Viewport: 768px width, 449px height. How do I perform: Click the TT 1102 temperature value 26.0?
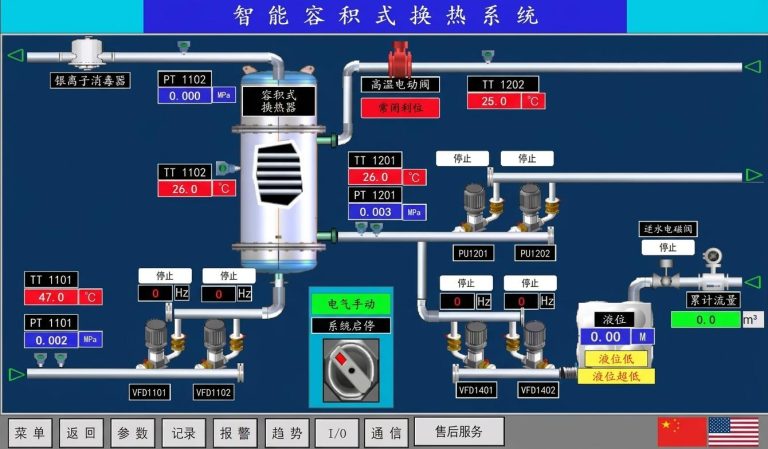185,189
